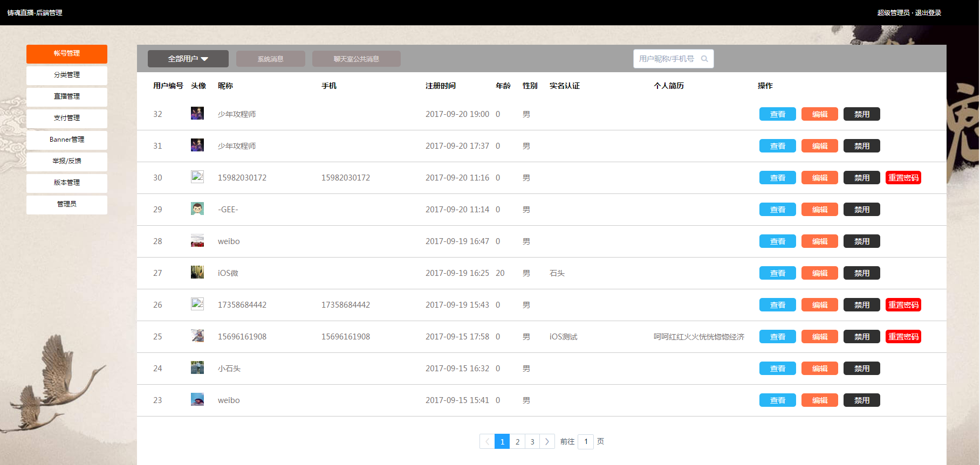Click previous page arrow
980x465 pixels.
(x=487, y=442)
